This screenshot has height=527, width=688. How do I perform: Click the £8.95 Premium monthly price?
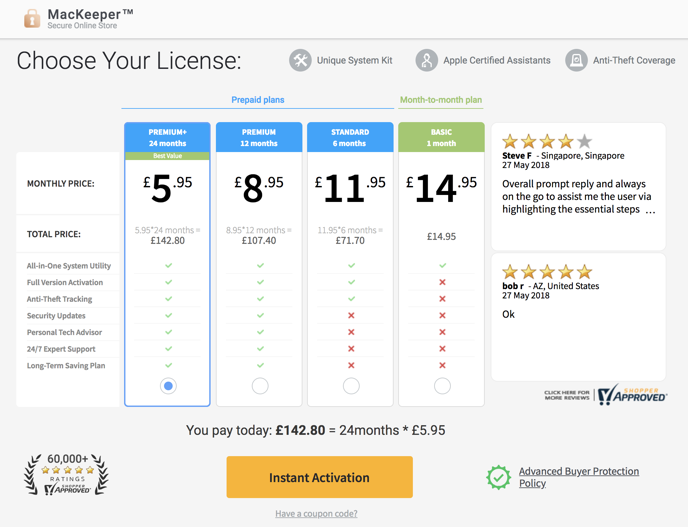pyautogui.click(x=259, y=187)
